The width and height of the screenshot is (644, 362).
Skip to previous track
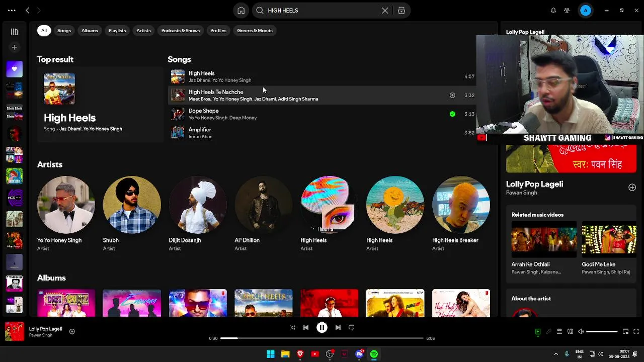click(306, 327)
